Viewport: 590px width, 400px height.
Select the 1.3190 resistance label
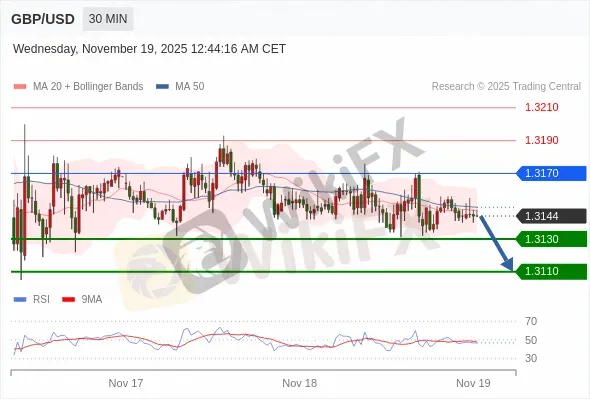pos(542,140)
